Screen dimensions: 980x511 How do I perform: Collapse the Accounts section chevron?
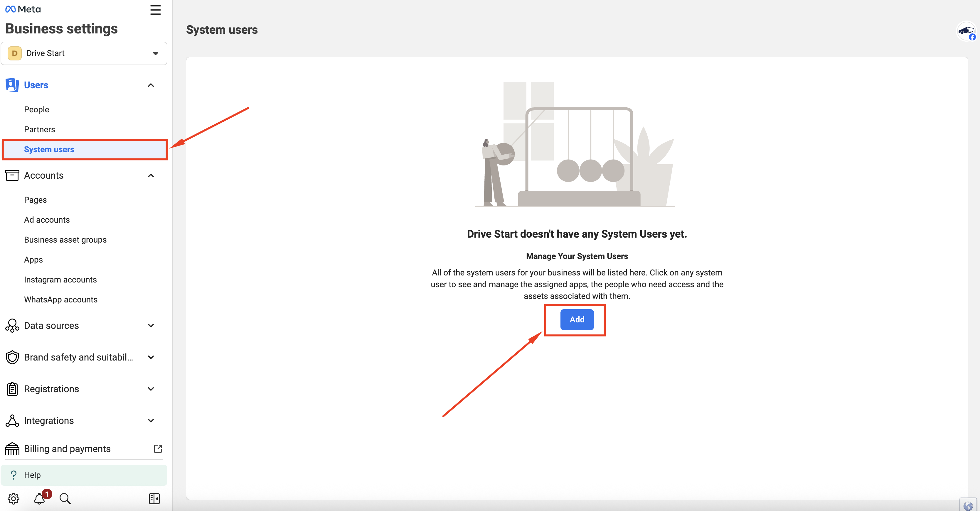(x=151, y=176)
